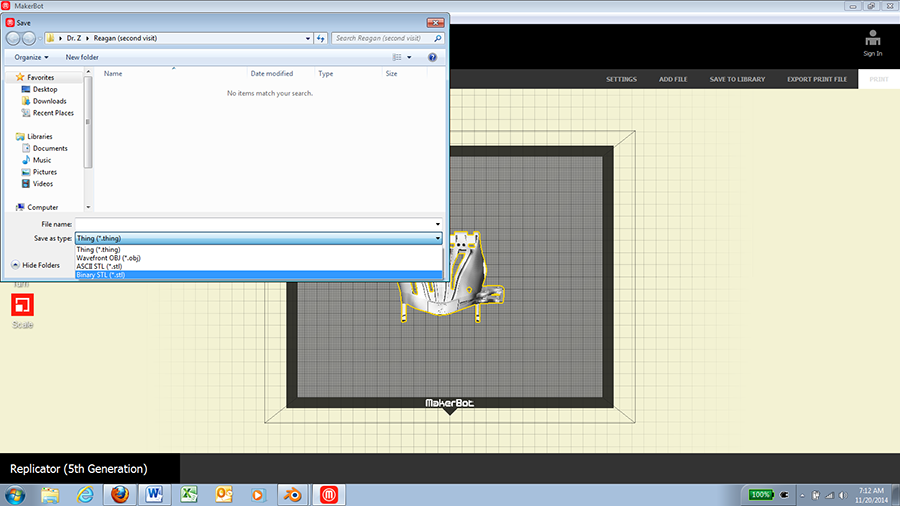Screen dimensions: 900x506
Task: Expand address bar path history dropdown
Action: click(308, 38)
